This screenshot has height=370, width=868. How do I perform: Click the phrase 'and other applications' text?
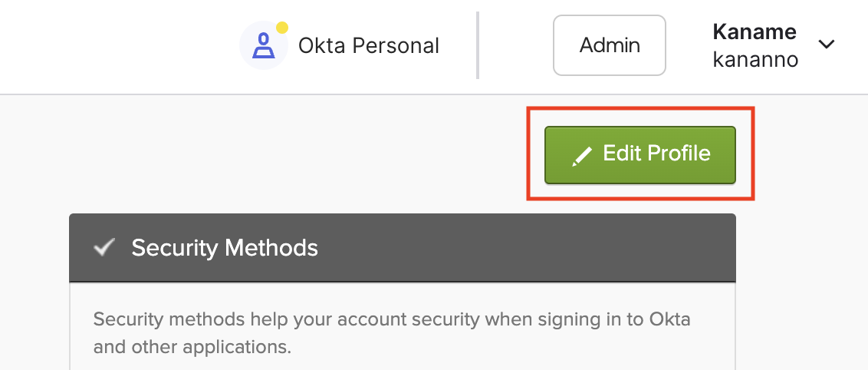(x=192, y=346)
